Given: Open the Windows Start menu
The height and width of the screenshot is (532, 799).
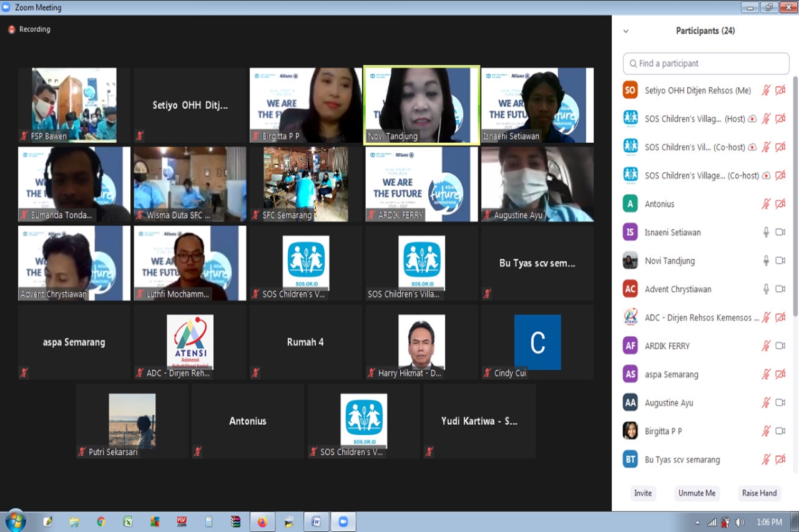Looking at the screenshot, I should click(x=15, y=521).
